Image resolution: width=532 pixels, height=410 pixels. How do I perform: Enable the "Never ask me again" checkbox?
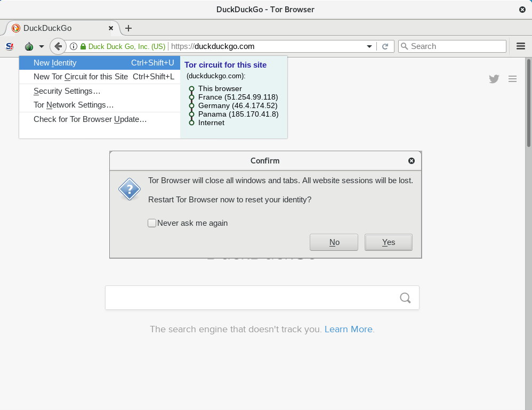pyautogui.click(x=152, y=223)
